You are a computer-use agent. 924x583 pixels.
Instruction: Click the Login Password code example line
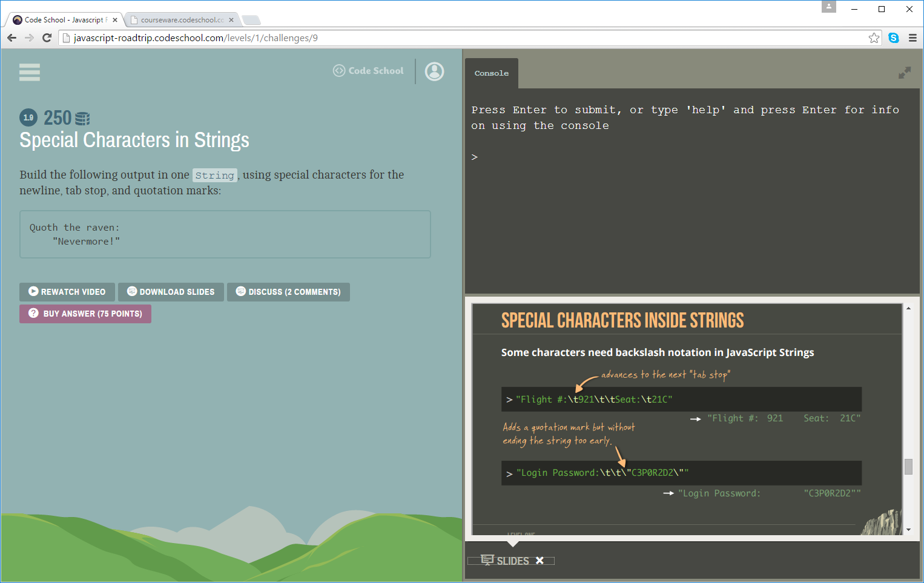pos(681,473)
